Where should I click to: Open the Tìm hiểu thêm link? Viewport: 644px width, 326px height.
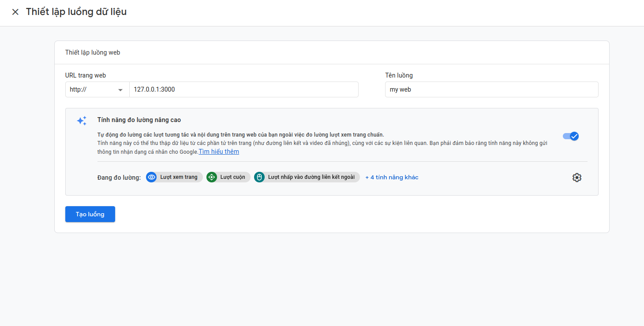pyautogui.click(x=219, y=152)
